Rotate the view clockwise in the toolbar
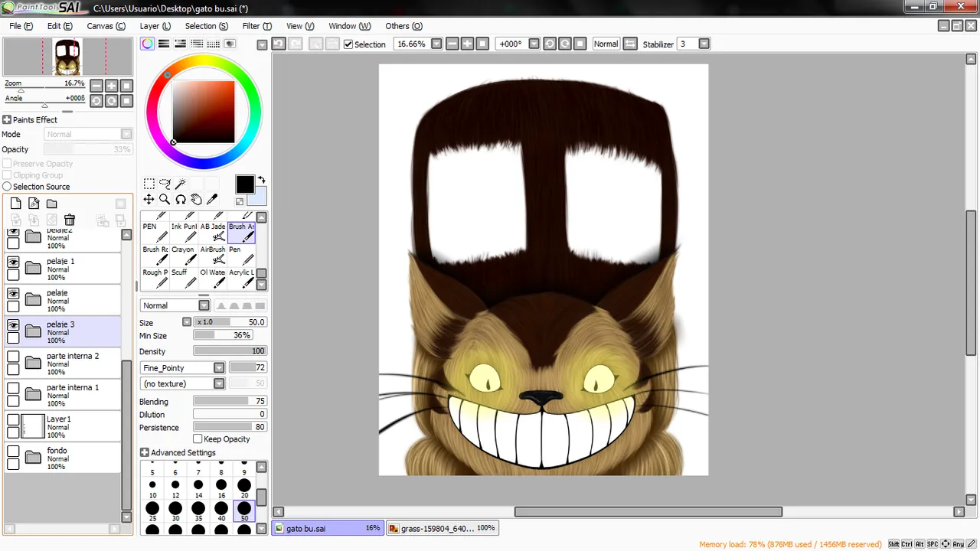980x551 pixels. point(565,44)
